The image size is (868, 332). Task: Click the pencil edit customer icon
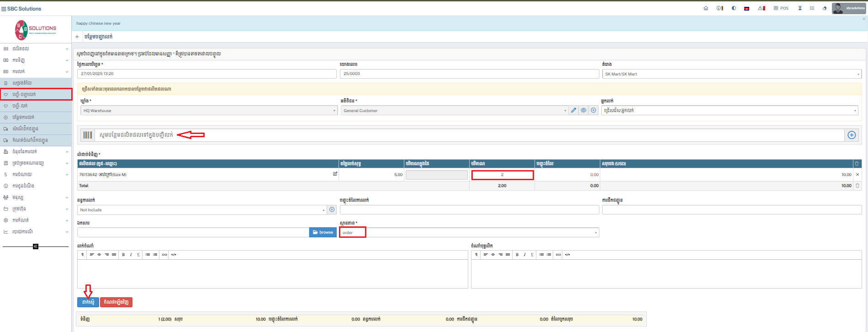574,110
